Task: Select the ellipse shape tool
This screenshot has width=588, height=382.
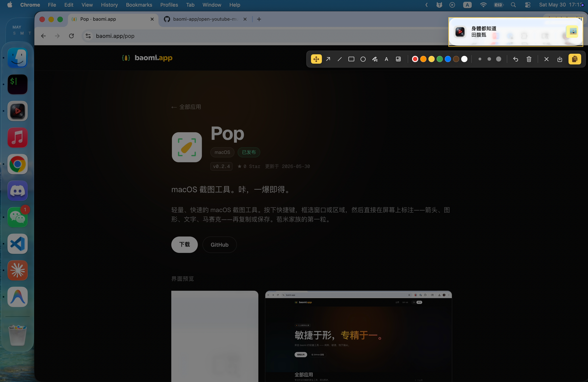Action: 363,59
